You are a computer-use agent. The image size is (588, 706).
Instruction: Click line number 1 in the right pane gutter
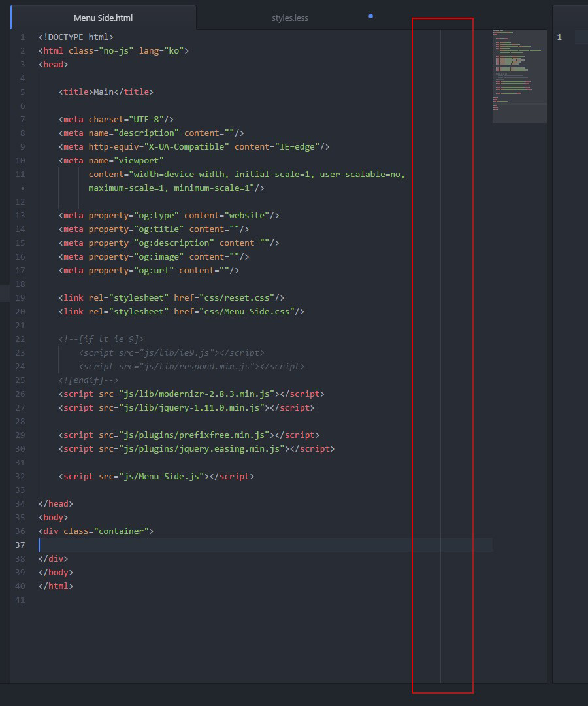pyautogui.click(x=559, y=37)
